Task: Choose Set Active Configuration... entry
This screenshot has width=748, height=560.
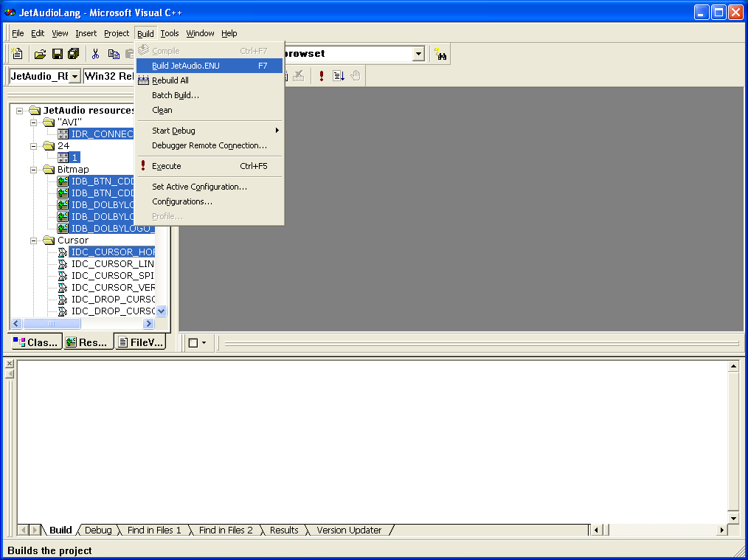Action: [x=209, y=187]
